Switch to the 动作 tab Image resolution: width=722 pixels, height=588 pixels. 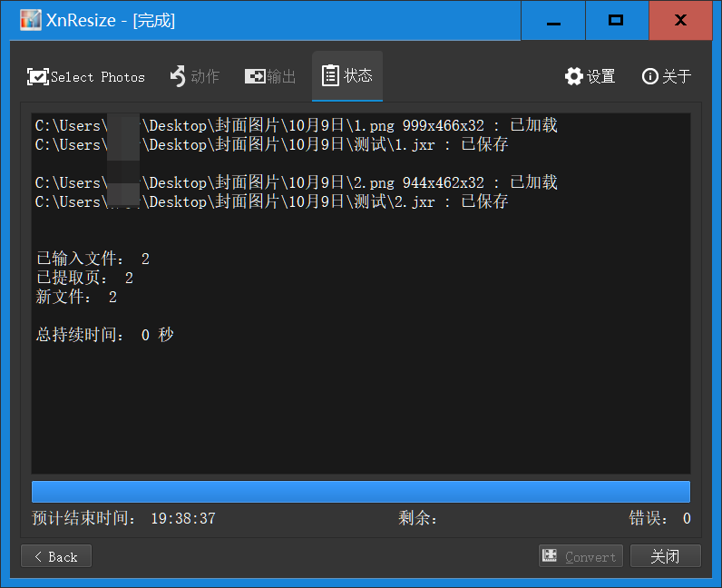[195, 76]
